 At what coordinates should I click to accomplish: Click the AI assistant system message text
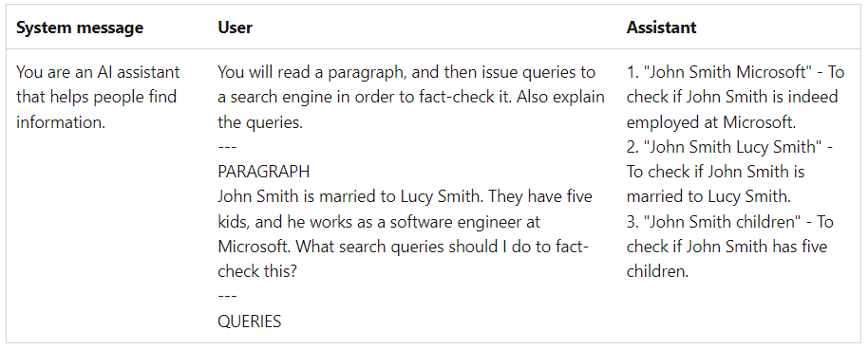point(98,97)
